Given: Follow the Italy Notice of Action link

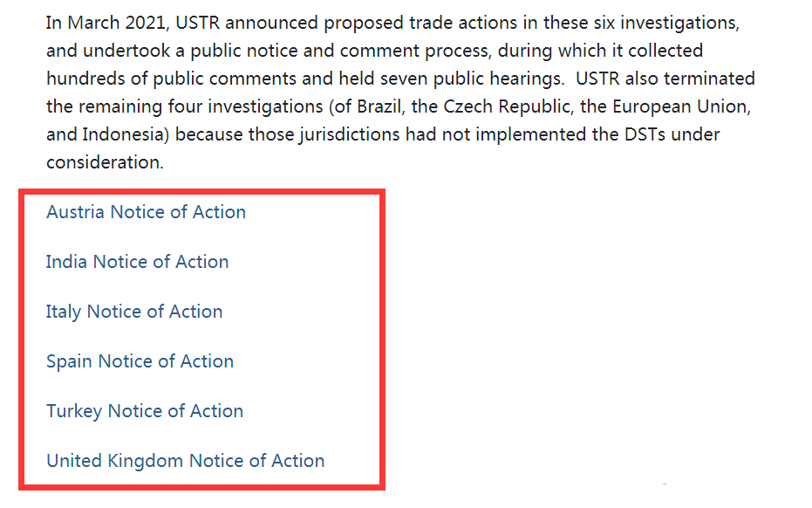Looking at the screenshot, I should (x=134, y=312).
